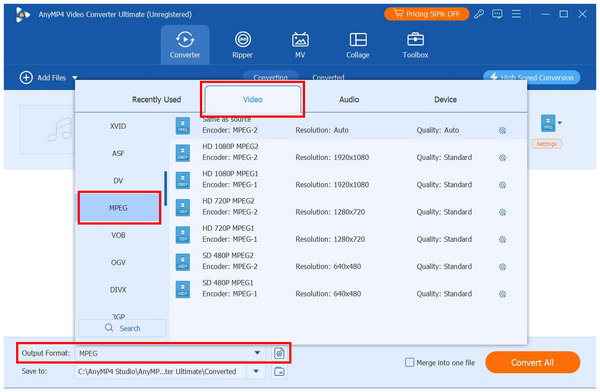Open settings gear for SD 480P MPEG2
Screen dimensions: 600x392
pyautogui.click(x=502, y=266)
